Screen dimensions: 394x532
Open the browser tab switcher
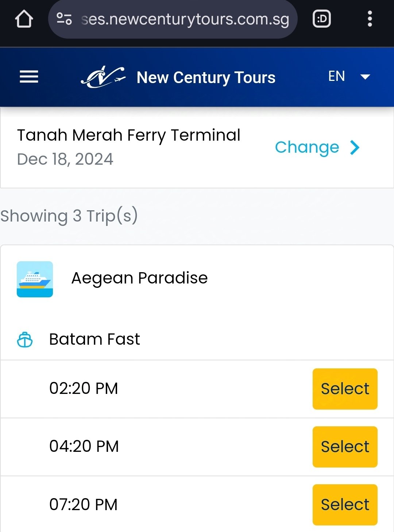click(322, 19)
